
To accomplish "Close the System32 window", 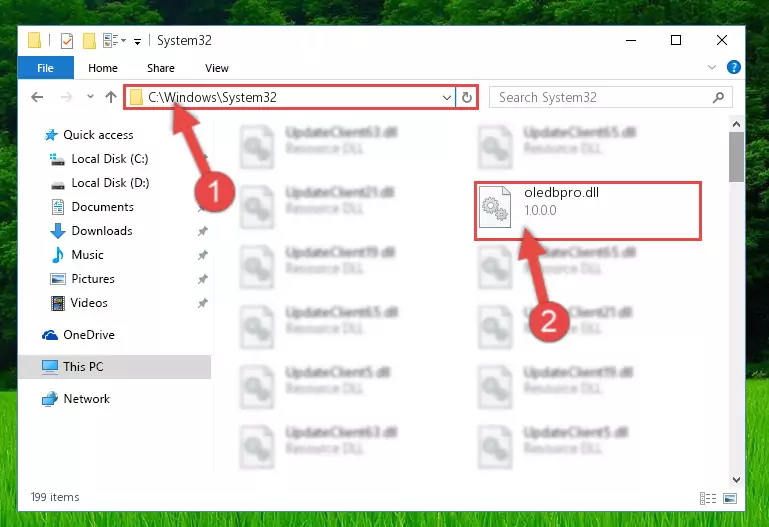I will click(x=722, y=41).
